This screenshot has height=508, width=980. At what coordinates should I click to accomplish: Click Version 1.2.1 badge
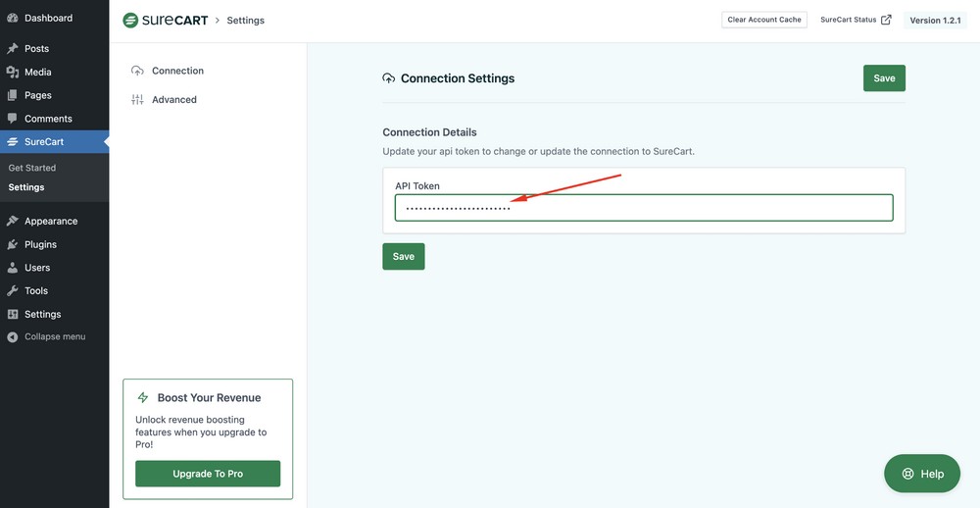935,20
